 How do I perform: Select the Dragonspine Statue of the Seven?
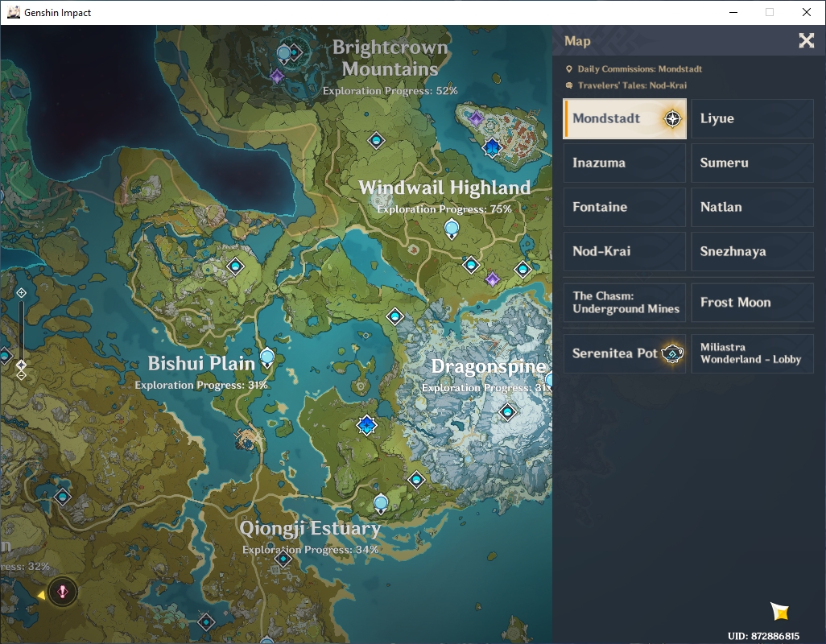pos(366,425)
